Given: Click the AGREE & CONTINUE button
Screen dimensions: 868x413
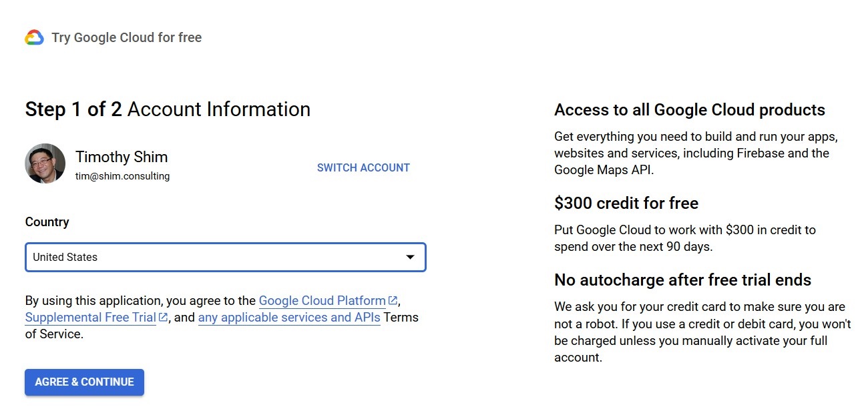Looking at the screenshot, I should coord(84,382).
